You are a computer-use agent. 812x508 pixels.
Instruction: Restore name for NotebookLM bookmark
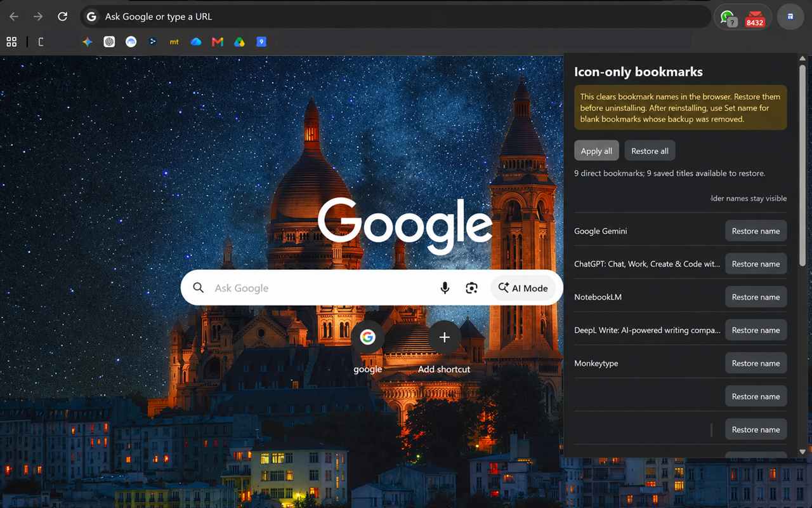point(756,297)
